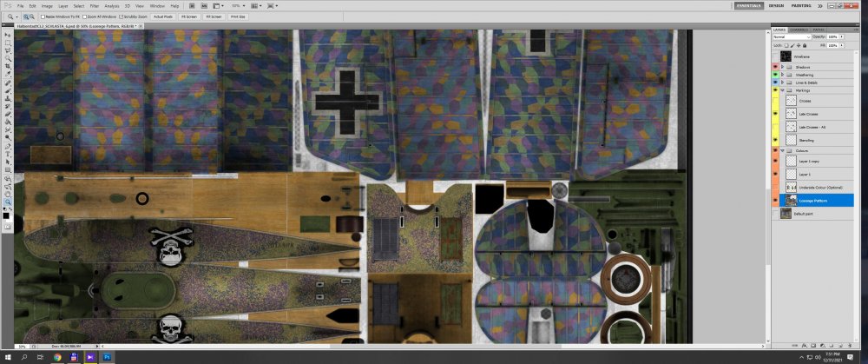The height and width of the screenshot is (364, 868).
Task: Hide the Weathering layer group
Action: 775,74
